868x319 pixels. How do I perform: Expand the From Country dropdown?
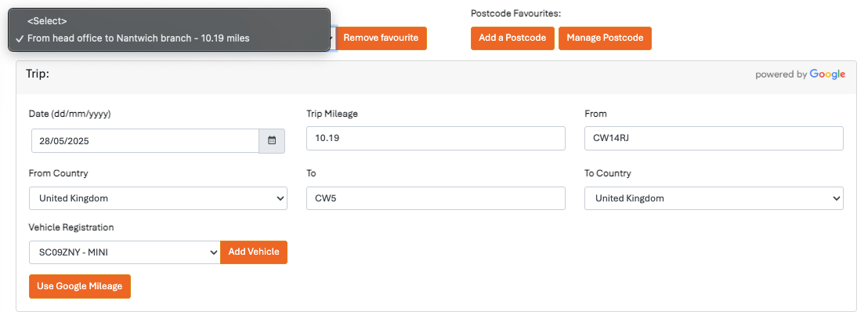157,198
